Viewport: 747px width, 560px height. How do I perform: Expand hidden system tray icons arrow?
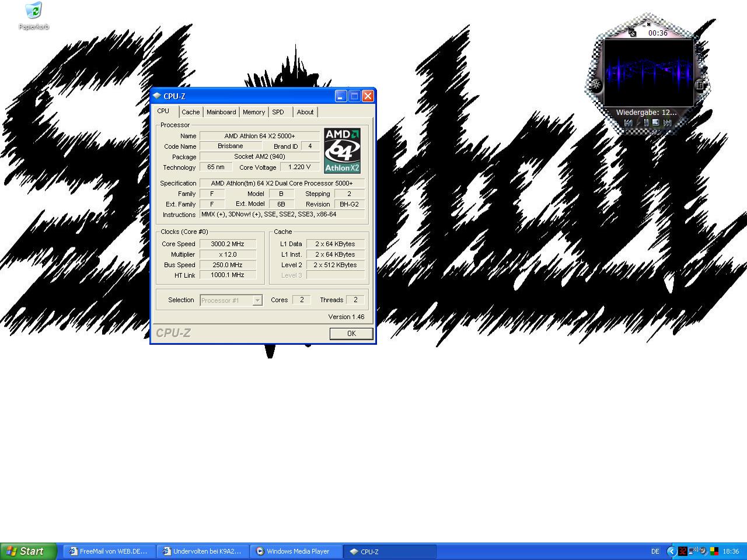click(x=672, y=551)
